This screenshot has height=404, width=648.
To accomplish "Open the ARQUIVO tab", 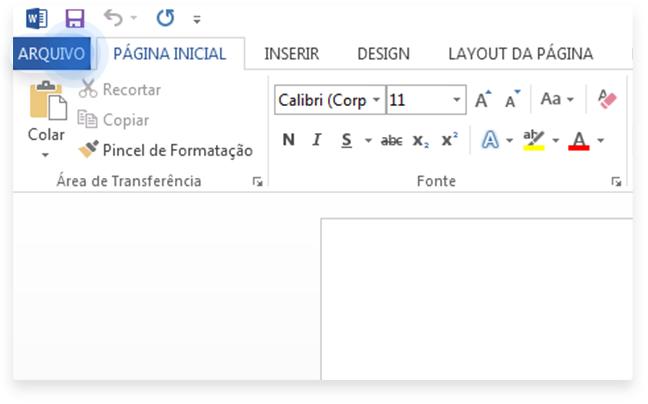I will 52,54.
